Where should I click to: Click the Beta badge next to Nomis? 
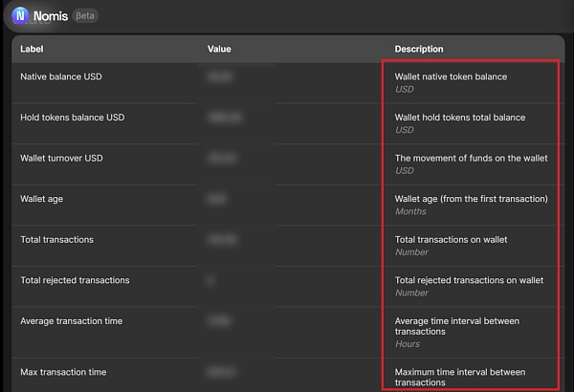(x=85, y=15)
